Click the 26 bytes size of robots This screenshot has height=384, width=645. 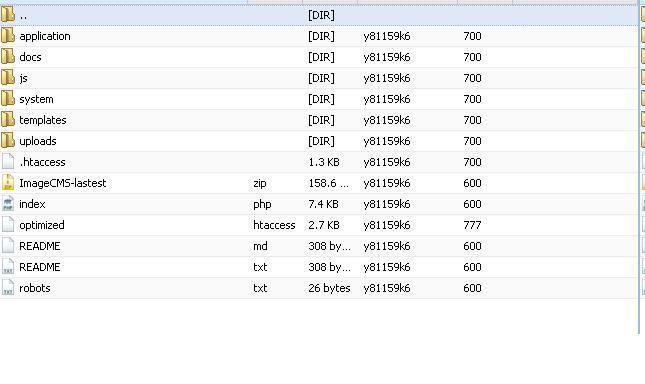pyautogui.click(x=329, y=288)
